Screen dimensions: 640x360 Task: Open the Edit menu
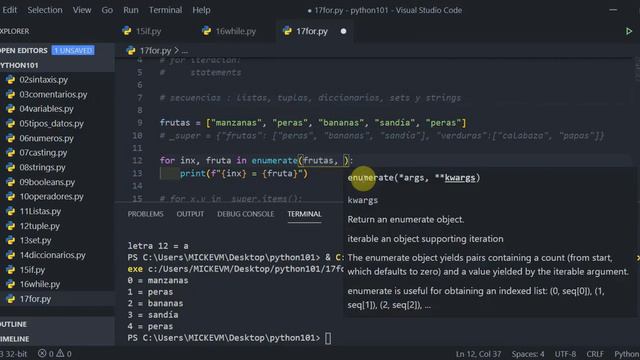coord(9,10)
